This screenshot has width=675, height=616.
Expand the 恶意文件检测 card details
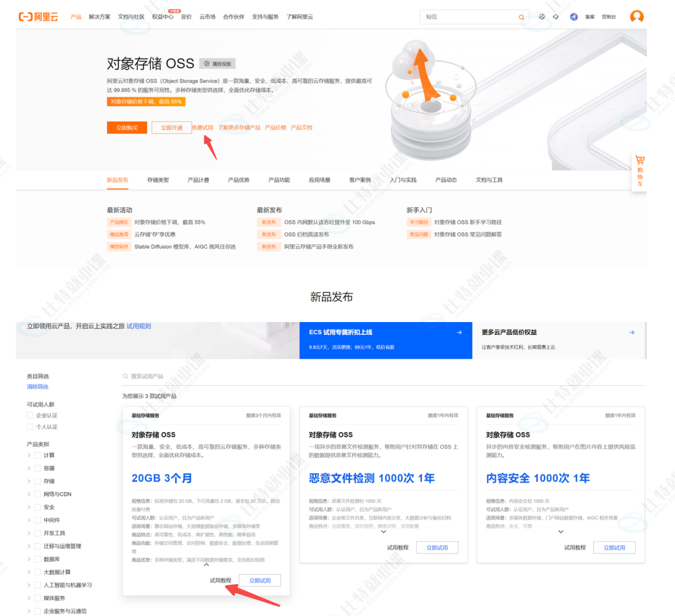pyautogui.click(x=383, y=532)
